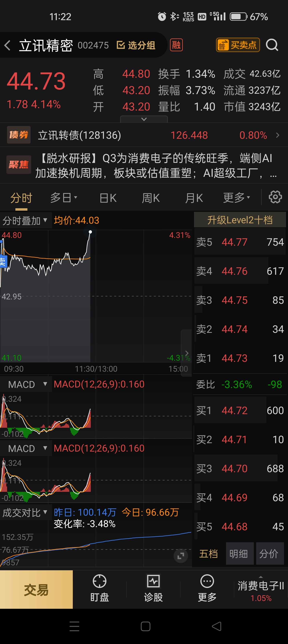This screenshot has height=644, width=288.
Task: Go back using the left arrow
Action: [7, 45]
